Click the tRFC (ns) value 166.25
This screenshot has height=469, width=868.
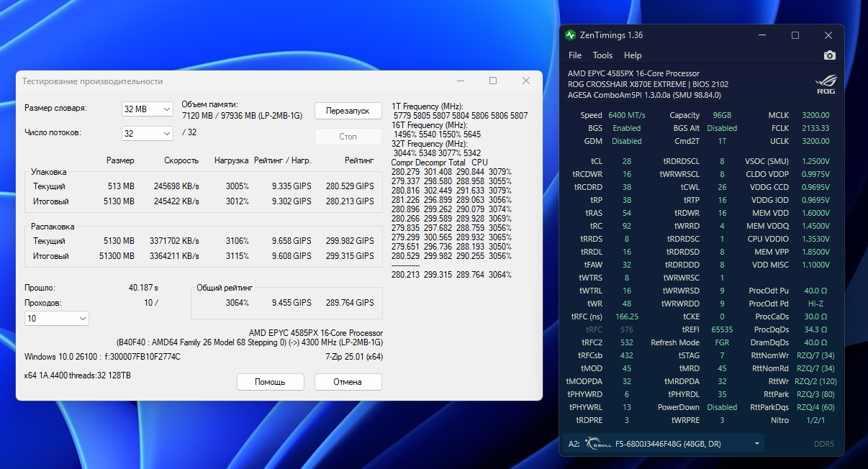(627, 317)
